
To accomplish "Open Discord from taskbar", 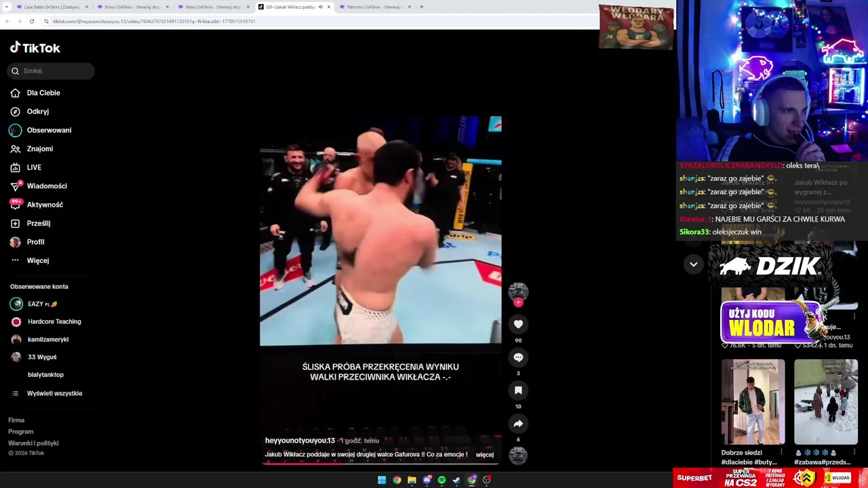I will [x=427, y=480].
